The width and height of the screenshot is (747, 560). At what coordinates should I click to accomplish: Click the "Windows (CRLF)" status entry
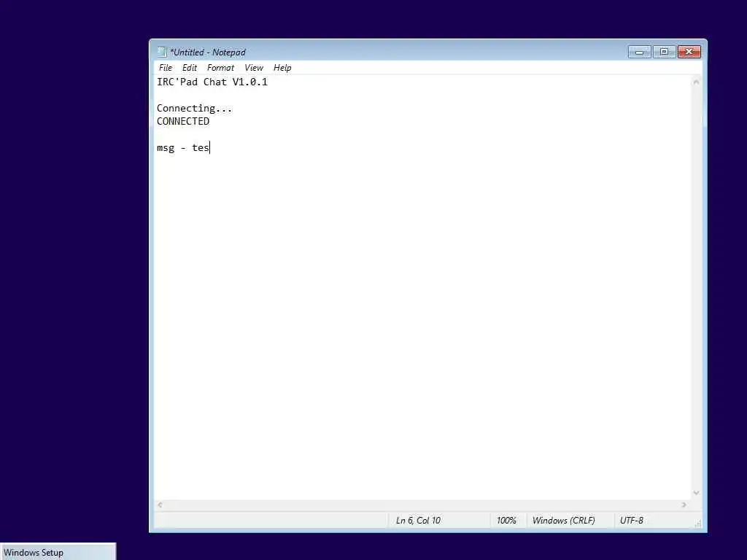pos(564,521)
